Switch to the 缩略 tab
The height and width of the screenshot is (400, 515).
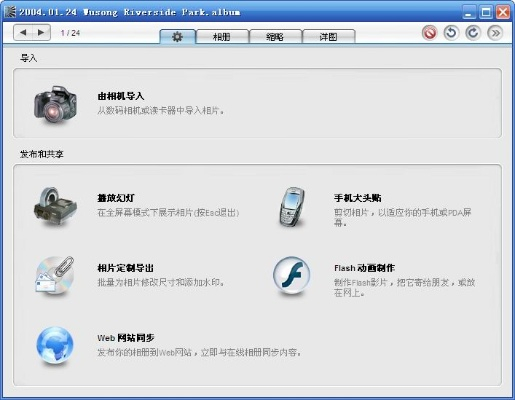pyautogui.click(x=275, y=37)
